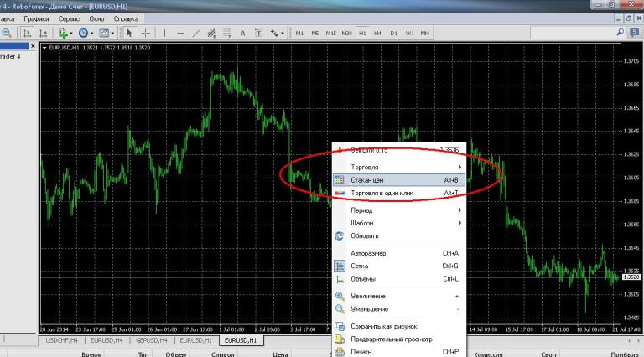The image size is (644, 357).
Task: Expand the periods clock dropdown arrow
Action: (91, 33)
